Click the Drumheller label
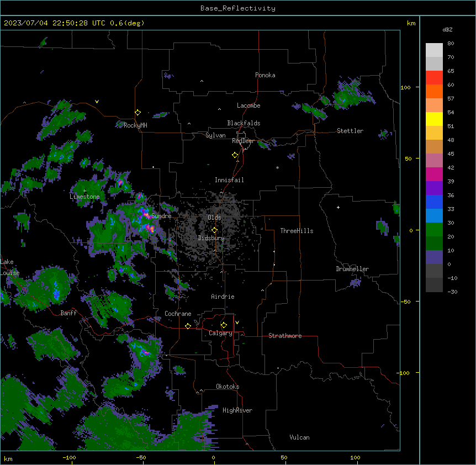This screenshot has width=476, height=465. 352,269
